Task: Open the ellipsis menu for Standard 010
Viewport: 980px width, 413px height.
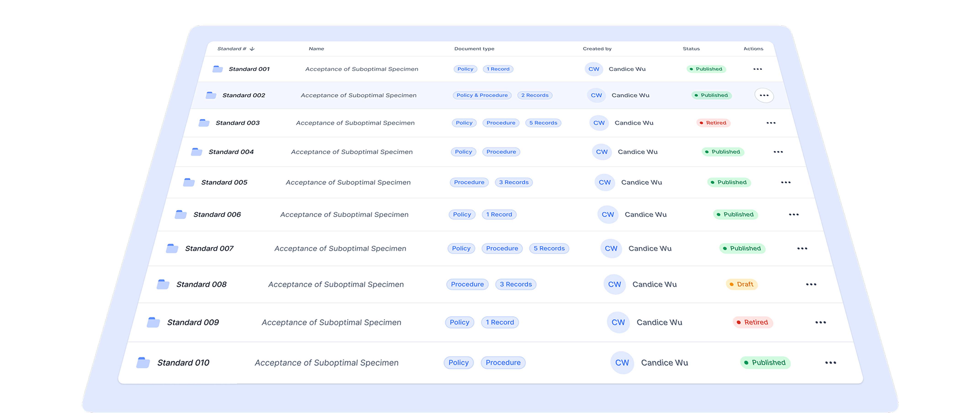Action: (x=830, y=363)
